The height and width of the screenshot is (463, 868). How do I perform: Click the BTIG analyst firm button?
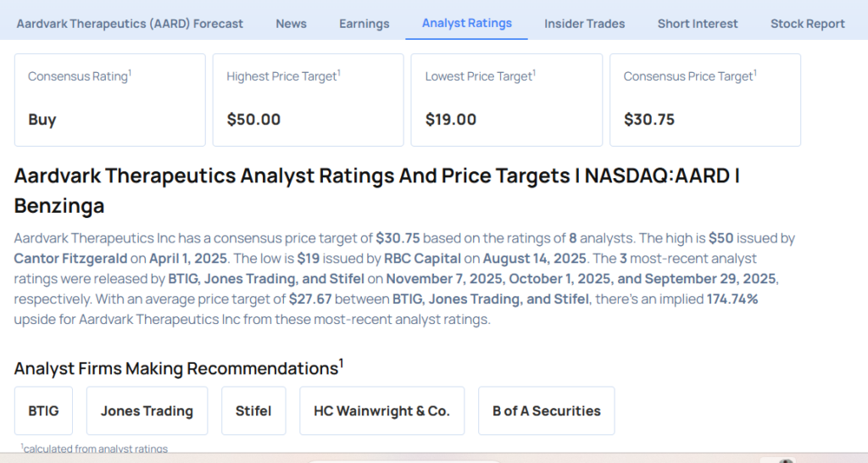[43, 410]
